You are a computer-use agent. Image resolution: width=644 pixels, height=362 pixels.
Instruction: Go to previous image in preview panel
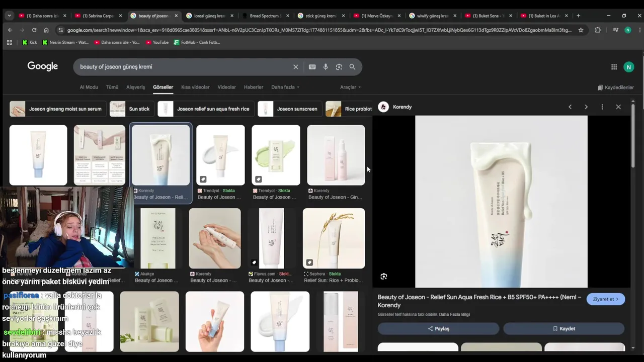[x=570, y=107]
